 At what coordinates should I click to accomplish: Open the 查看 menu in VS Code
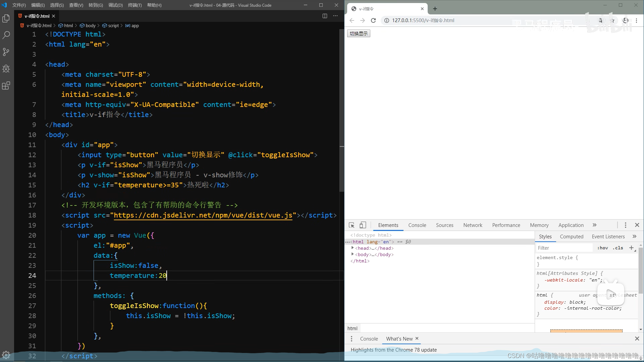pyautogui.click(x=76, y=5)
